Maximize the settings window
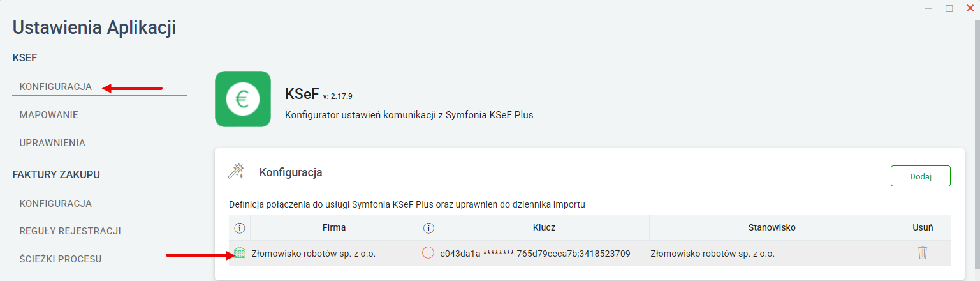980x281 pixels. 949,8
